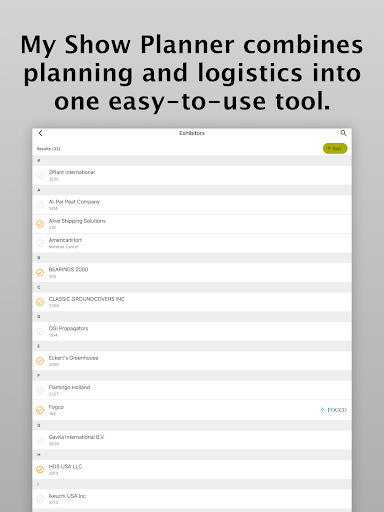Check the Flamingo Holland circle

[x=40, y=390]
